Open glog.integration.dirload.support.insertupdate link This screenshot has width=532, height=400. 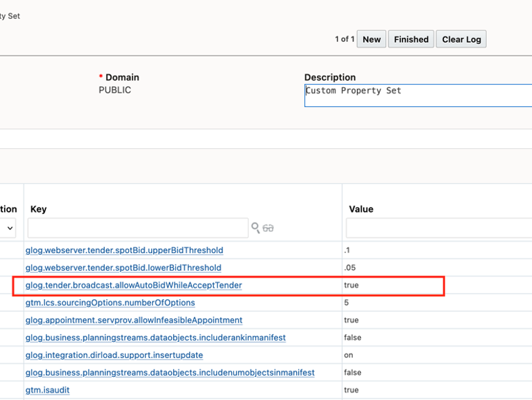pyautogui.click(x=114, y=355)
